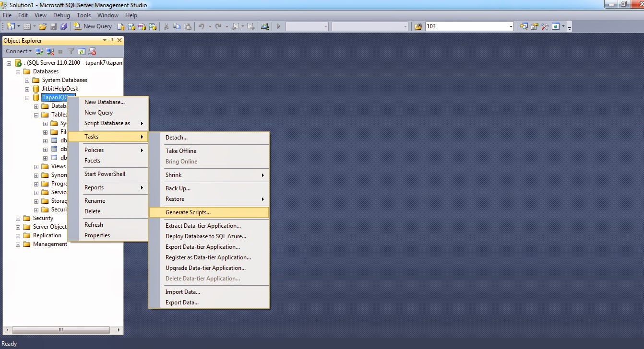Click the Copy icon in toolbar
This screenshot has height=349, width=644.
click(x=177, y=26)
